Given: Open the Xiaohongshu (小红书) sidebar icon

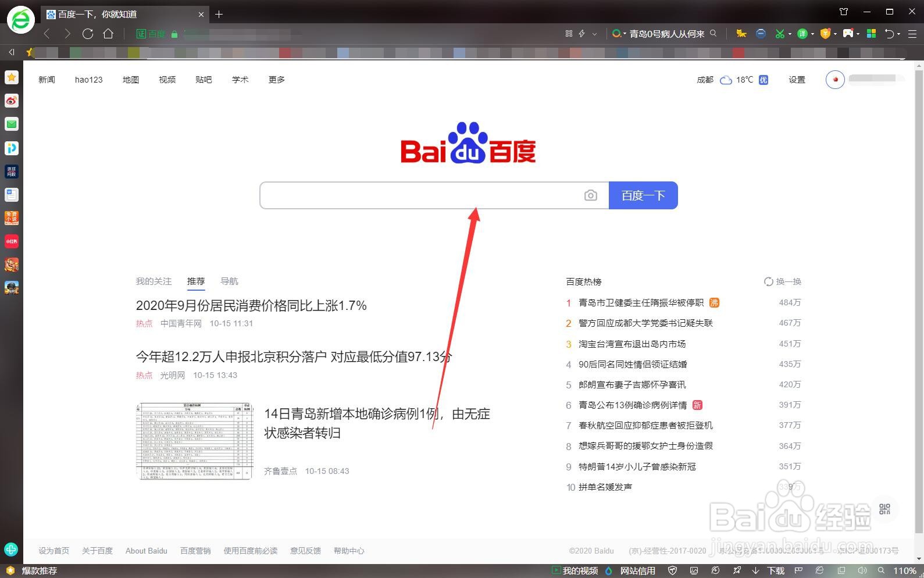Looking at the screenshot, I should (12, 241).
